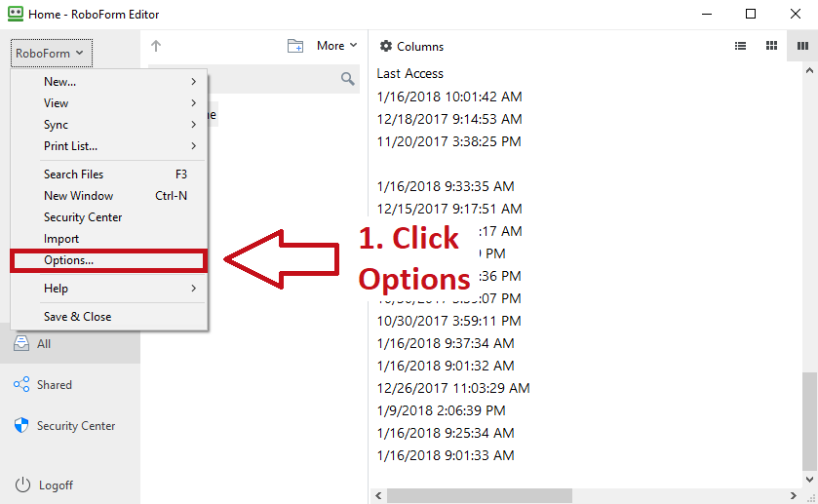Expand the More dropdown
The width and height of the screenshot is (818, 504).
336,46
